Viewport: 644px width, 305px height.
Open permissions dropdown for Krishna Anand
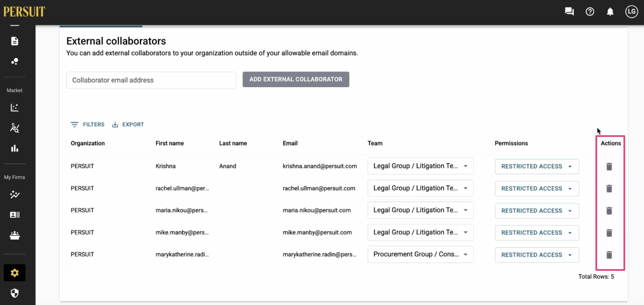(x=537, y=166)
